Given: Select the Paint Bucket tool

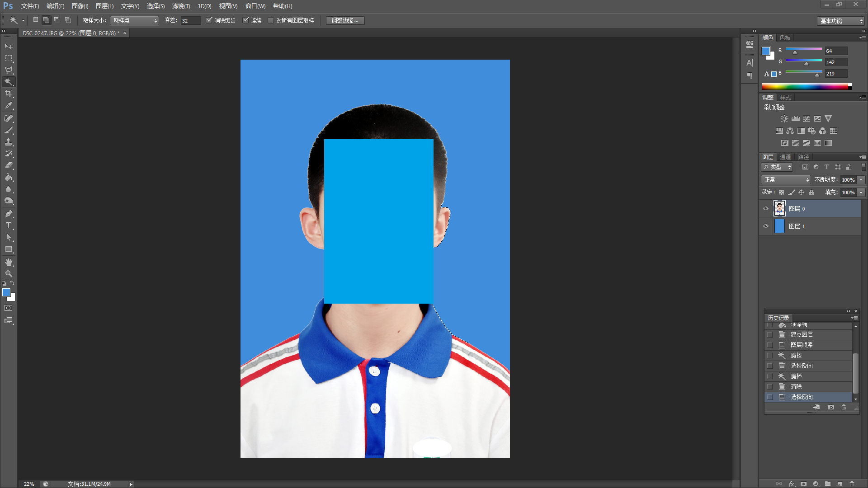Looking at the screenshot, I should pyautogui.click(x=9, y=177).
